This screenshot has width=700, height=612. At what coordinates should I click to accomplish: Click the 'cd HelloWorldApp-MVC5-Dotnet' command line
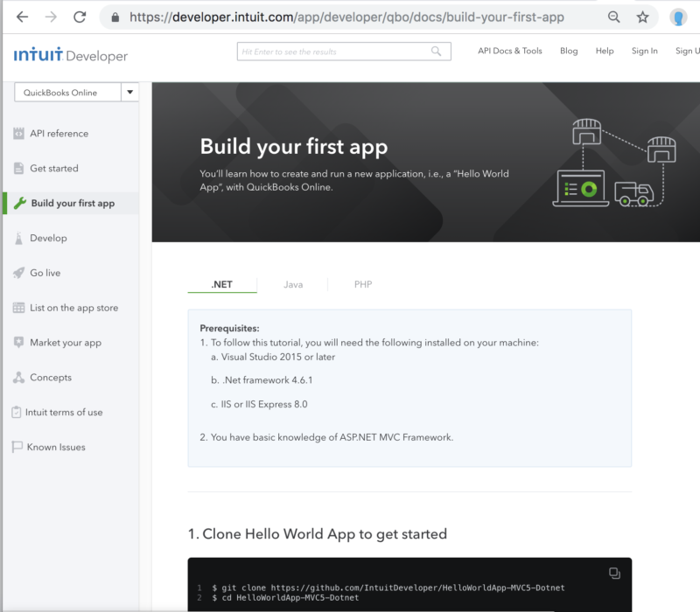(285, 598)
